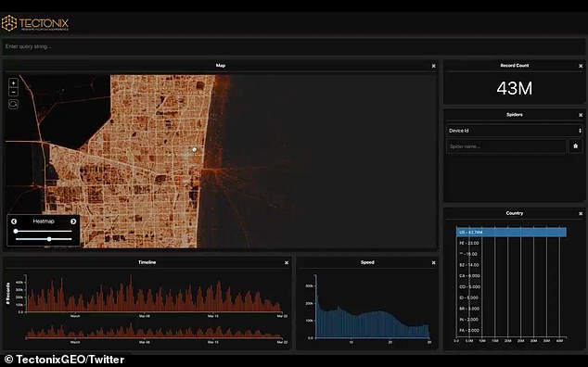Select the US bar in Country chart

(511, 232)
